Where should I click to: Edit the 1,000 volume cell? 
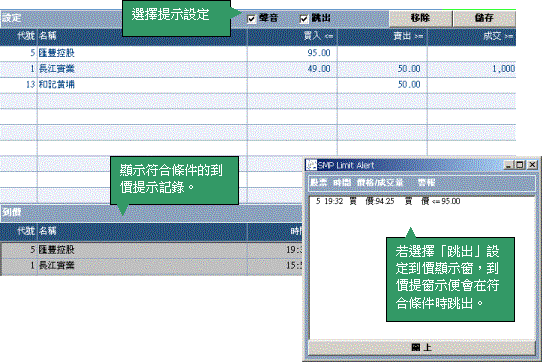(472, 69)
